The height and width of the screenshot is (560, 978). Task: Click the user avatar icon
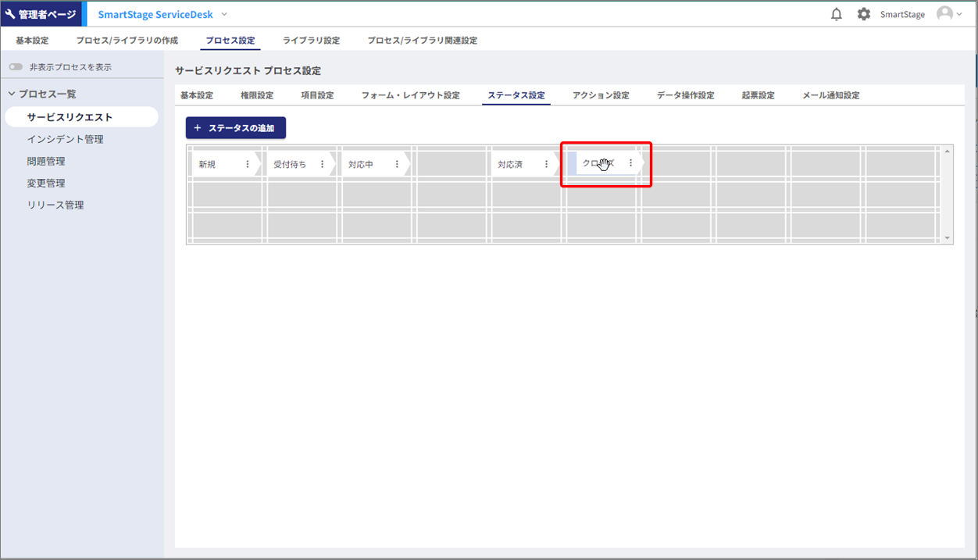pos(944,14)
